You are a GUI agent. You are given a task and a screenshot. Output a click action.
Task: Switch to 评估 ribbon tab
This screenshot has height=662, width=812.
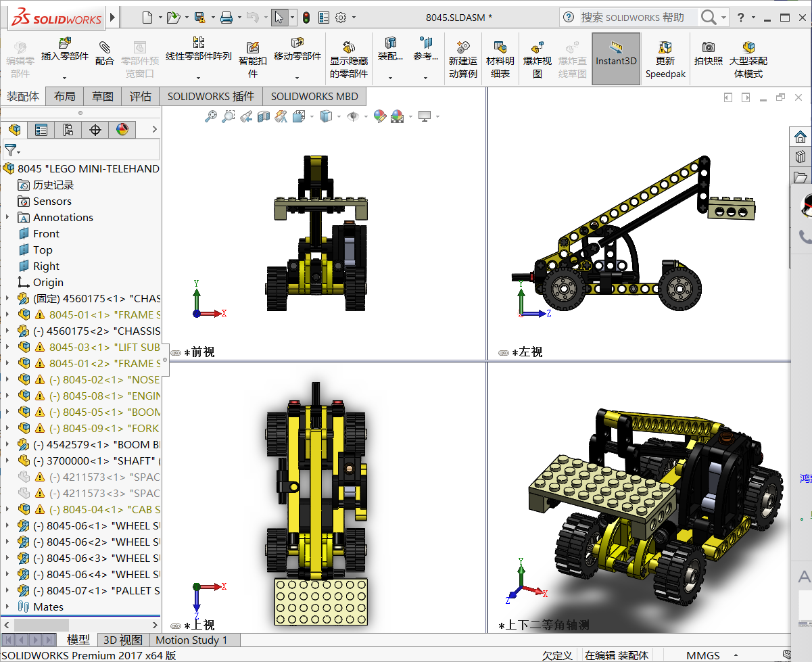tap(141, 97)
